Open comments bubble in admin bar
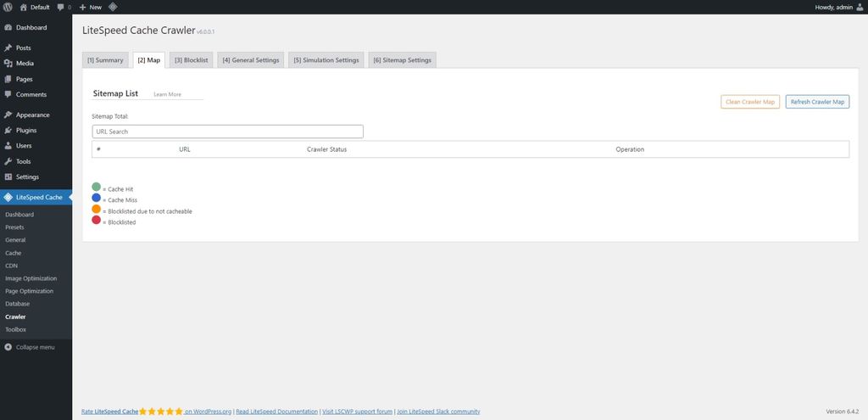Viewport: 868px width, 420px height. click(61, 7)
